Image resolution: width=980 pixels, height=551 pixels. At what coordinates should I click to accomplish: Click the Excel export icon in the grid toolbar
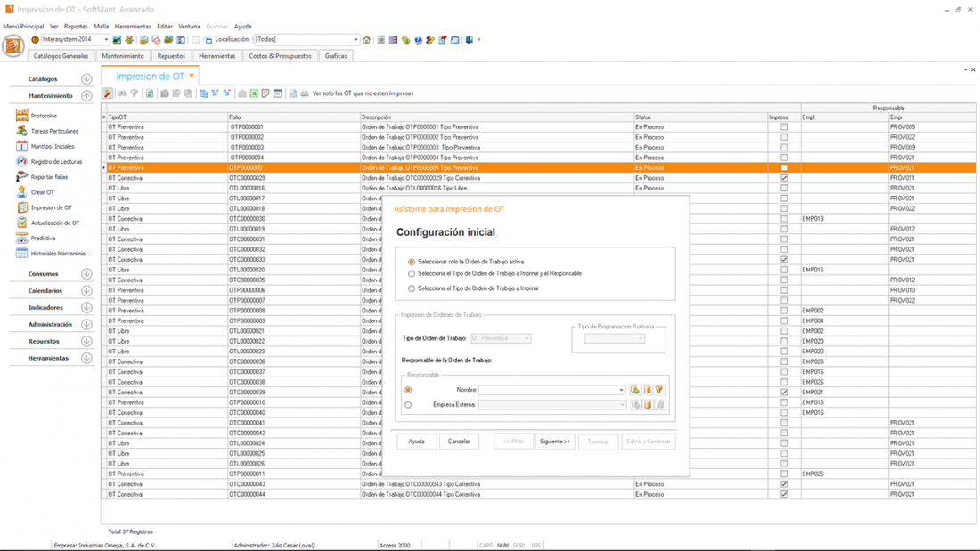point(254,93)
